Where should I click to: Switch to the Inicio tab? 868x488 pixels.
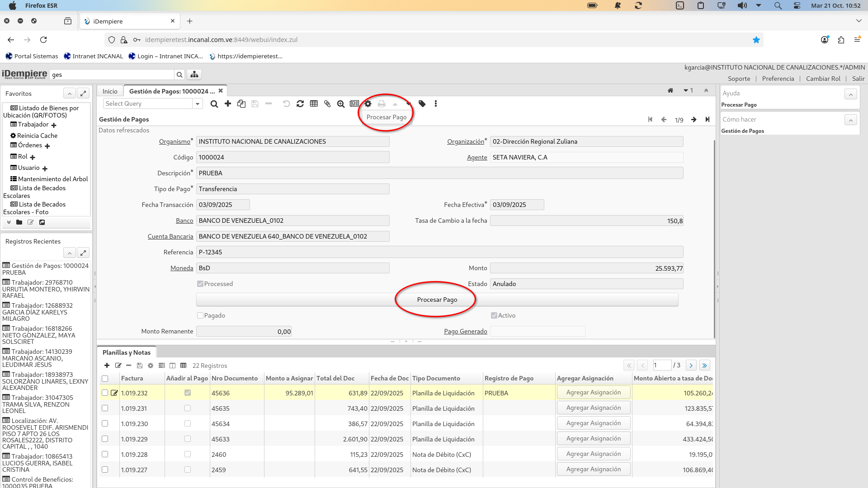coord(110,91)
